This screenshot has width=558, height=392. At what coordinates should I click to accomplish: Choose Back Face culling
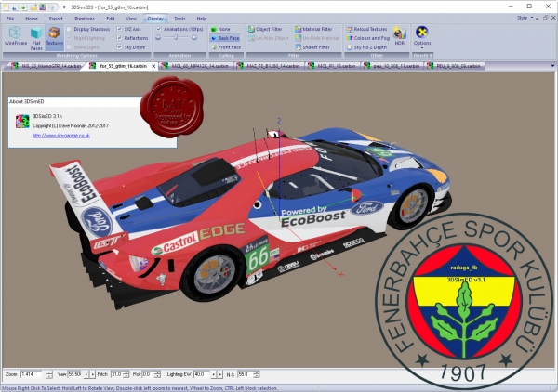click(225, 38)
